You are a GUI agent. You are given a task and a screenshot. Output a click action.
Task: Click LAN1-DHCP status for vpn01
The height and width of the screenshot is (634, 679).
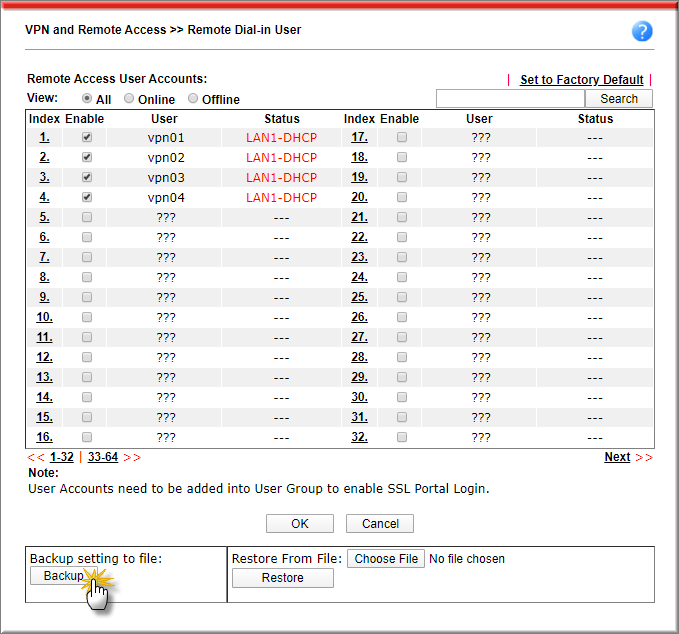click(281, 138)
